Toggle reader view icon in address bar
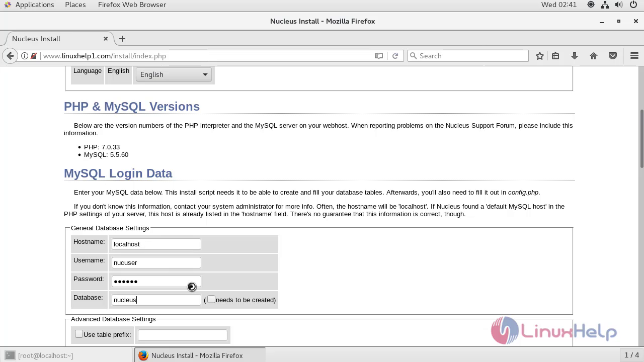 coord(379,56)
